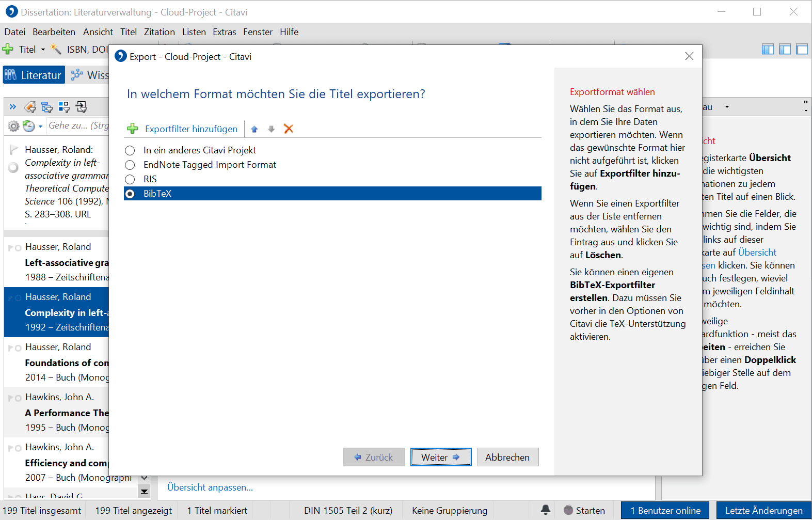Click the notification bell in status bar

[545, 510]
